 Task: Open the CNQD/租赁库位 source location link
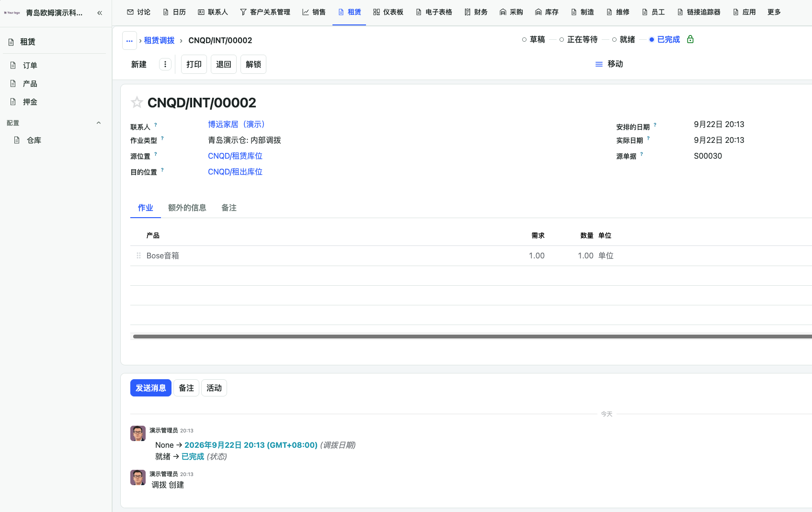235,156
